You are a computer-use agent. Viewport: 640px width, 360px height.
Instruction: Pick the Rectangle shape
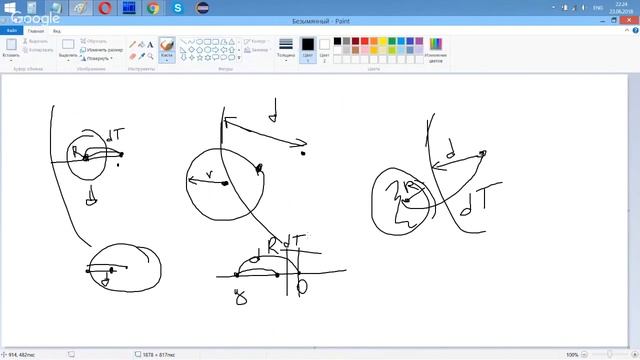click(x=207, y=42)
